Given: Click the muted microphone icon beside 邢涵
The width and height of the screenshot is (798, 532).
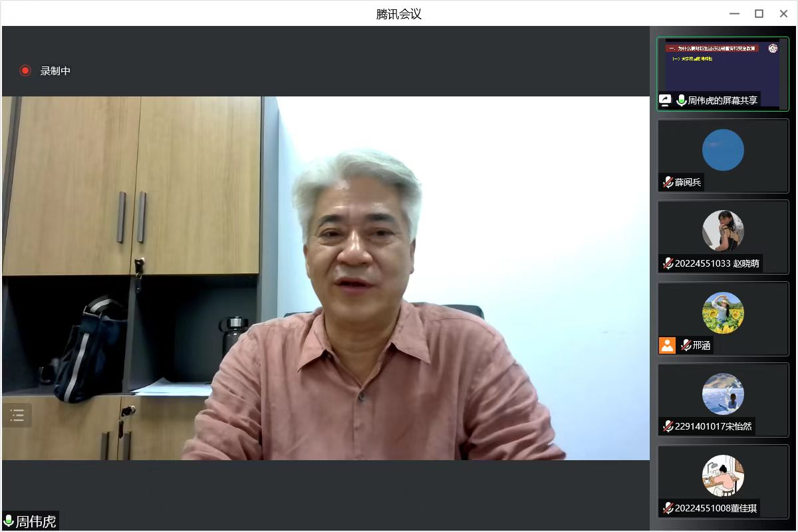Looking at the screenshot, I should 686,345.
